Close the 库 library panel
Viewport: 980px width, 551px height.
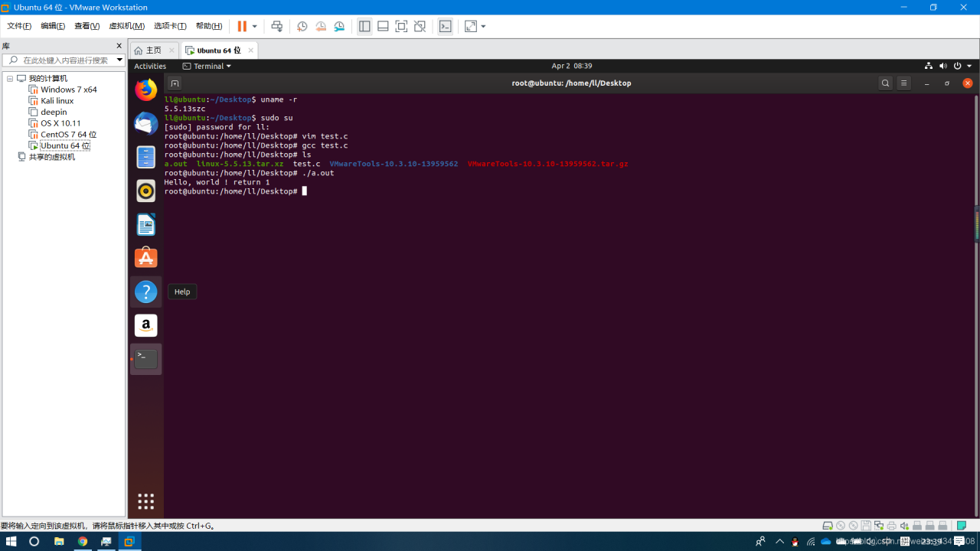[x=119, y=46]
